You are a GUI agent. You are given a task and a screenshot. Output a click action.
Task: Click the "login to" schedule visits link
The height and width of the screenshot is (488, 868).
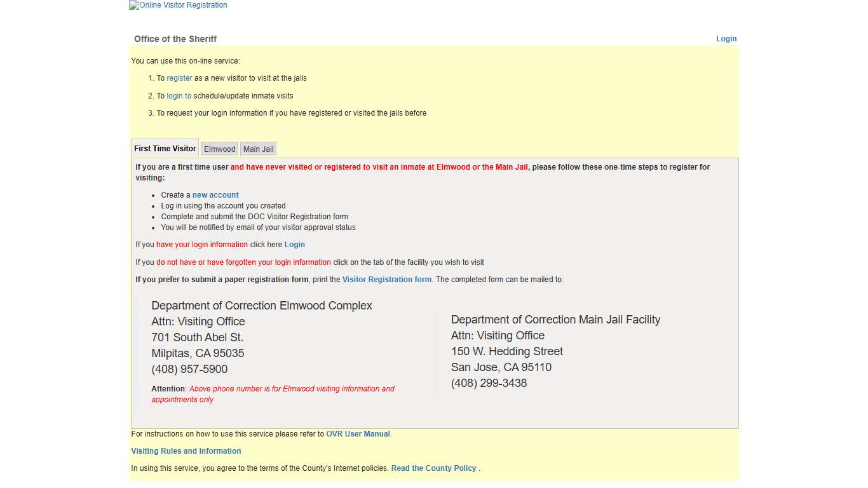tap(179, 96)
